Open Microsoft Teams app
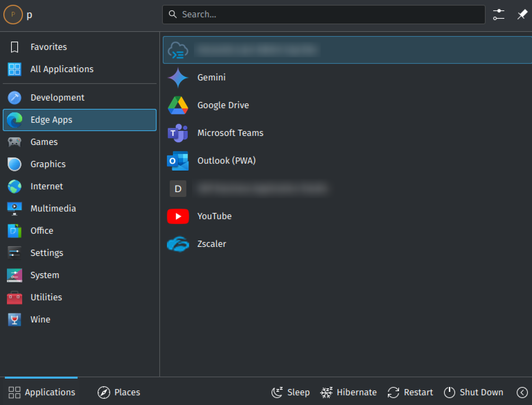 pyautogui.click(x=178, y=133)
